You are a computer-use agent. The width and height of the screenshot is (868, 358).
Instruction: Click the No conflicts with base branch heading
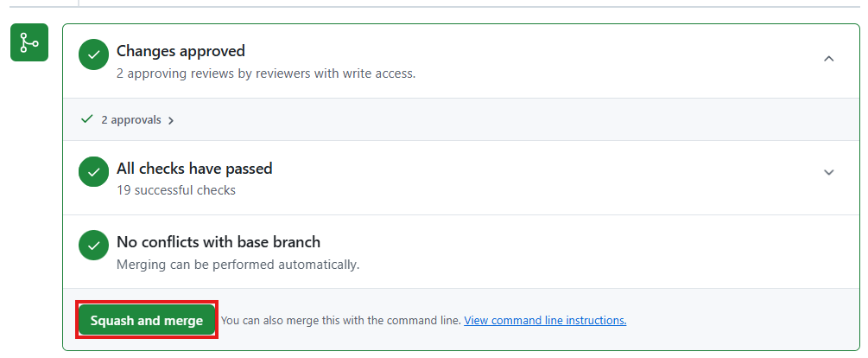[x=219, y=242]
